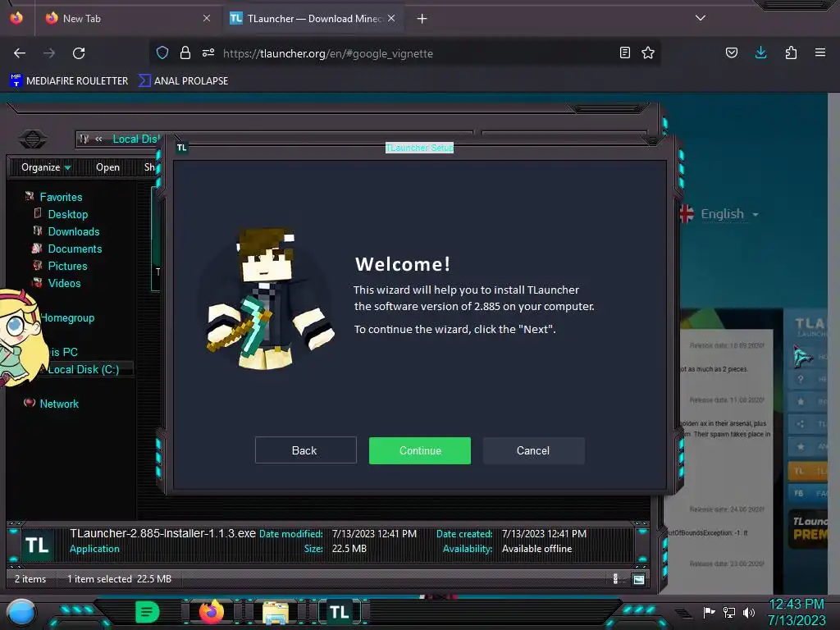
Task: Click the TLauncher PREMIUM banner on webpage
Action: [x=809, y=529]
